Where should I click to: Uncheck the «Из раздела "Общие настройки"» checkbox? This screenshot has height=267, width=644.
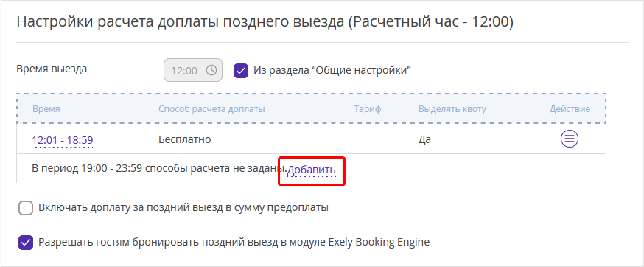[x=241, y=71]
